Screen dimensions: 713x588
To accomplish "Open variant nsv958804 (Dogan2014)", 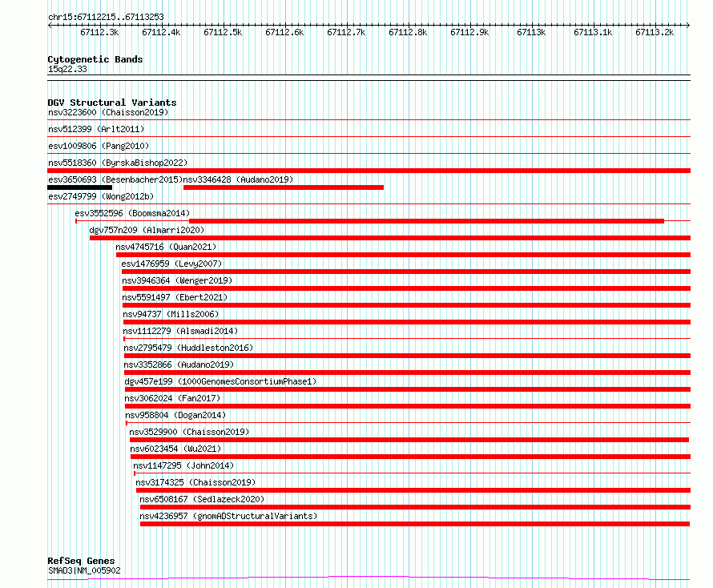I will click(175, 415).
